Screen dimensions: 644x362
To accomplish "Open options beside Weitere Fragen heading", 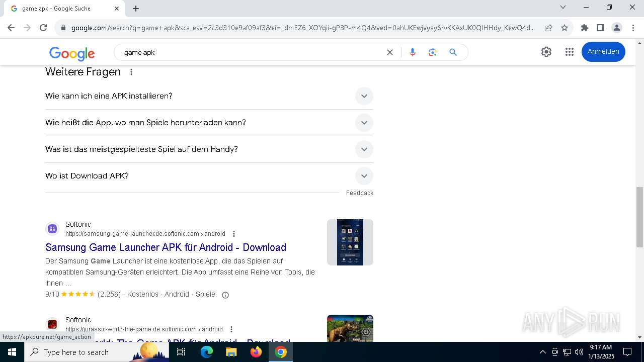I will (x=131, y=72).
